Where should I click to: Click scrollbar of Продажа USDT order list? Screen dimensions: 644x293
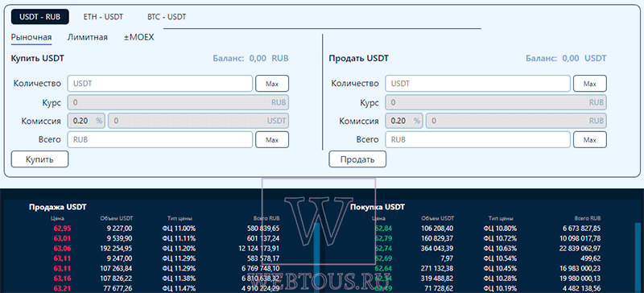(316, 258)
